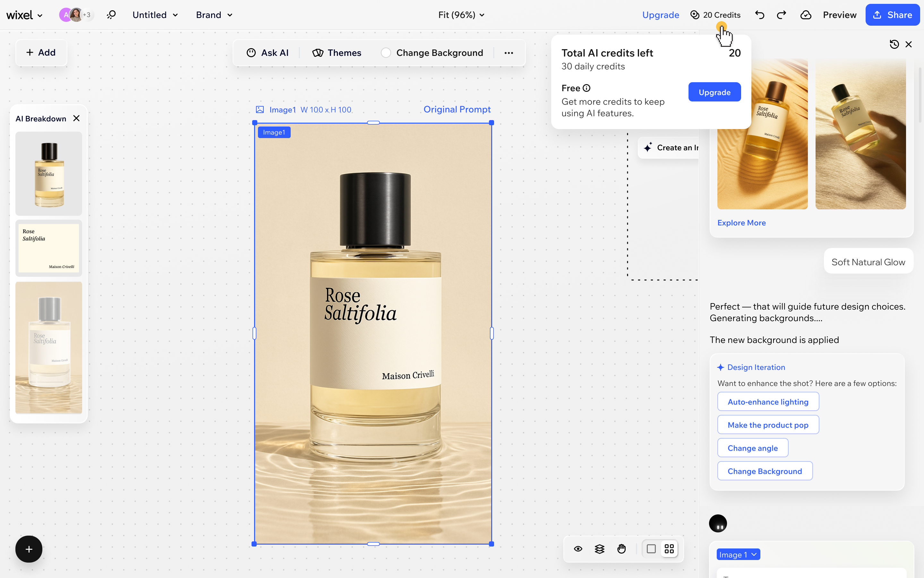Click the Soft Natural Glow message bubble
Image resolution: width=924 pixels, height=578 pixels.
point(868,262)
